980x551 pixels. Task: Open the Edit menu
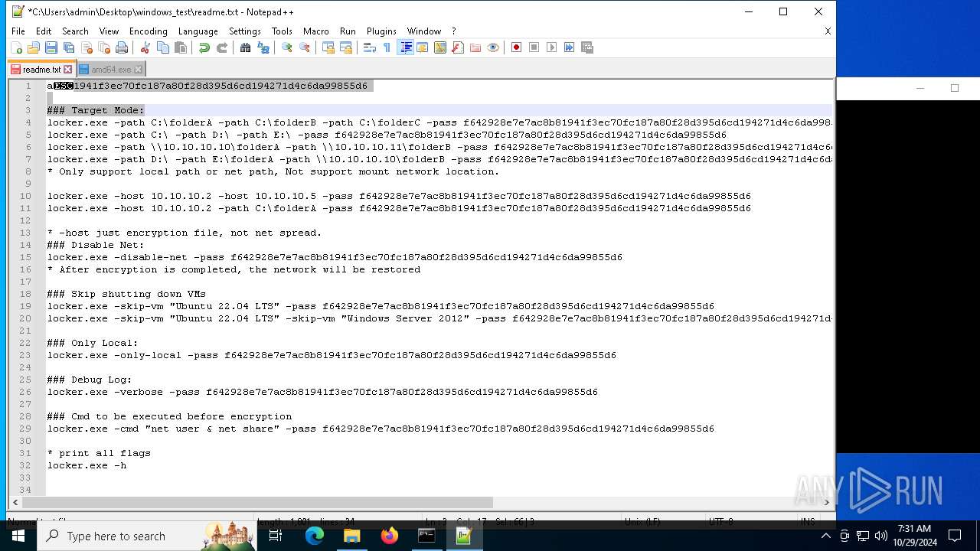[x=44, y=31]
